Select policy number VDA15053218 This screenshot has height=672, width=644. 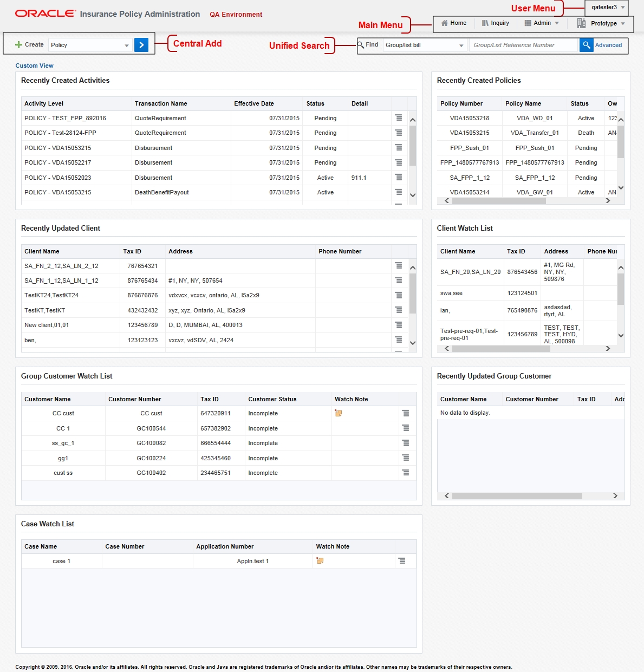coord(470,118)
